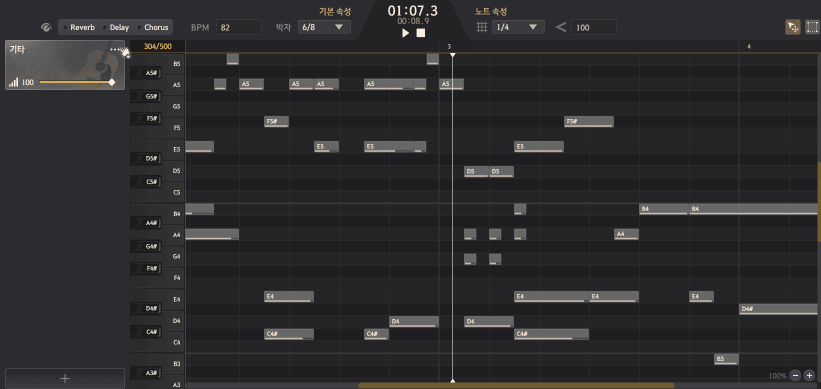Adjust the guitar track volume slider
The width and height of the screenshot is (821, 389).
coord(76,82)
